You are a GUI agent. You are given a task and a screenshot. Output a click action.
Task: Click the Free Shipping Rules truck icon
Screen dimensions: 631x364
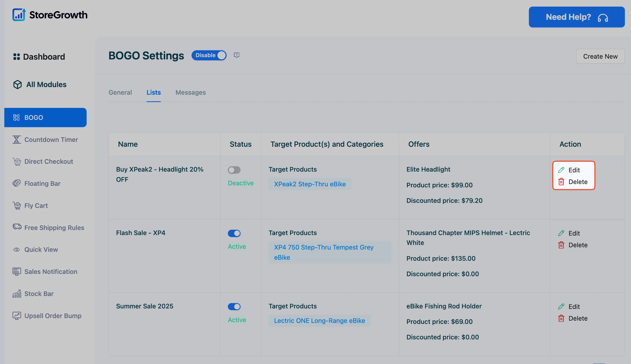17,227
